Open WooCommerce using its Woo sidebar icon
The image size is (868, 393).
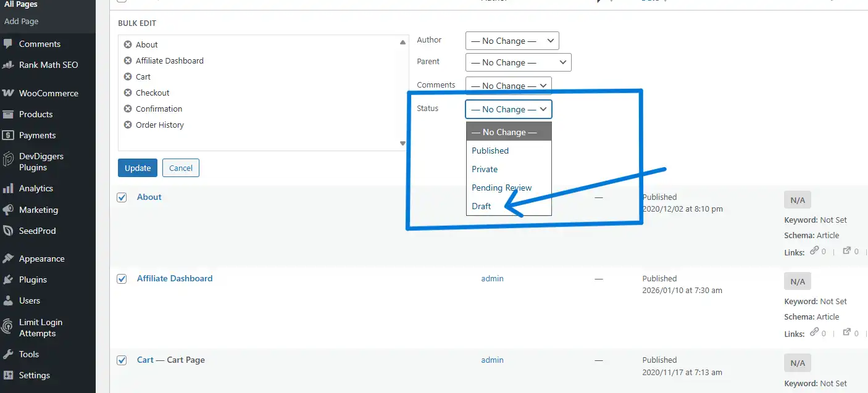(x=8, y=93)
